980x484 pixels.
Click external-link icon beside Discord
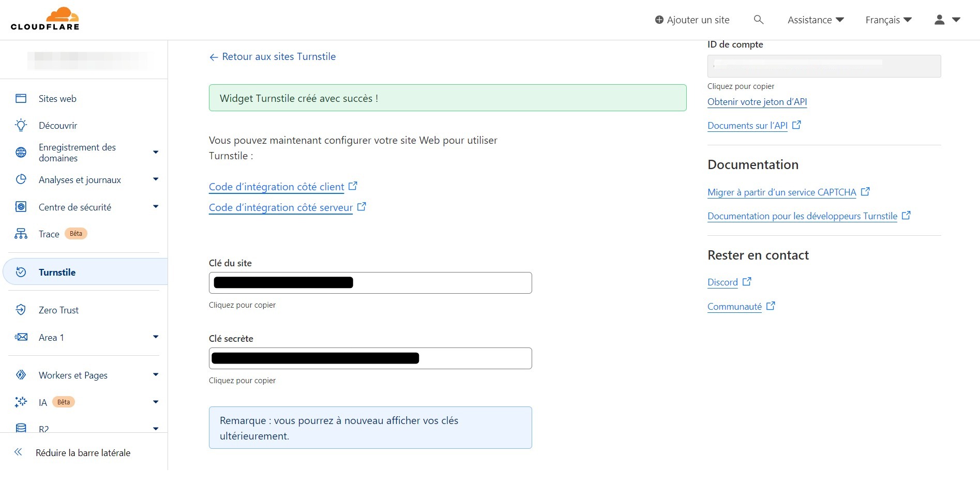(x=747, y=281)
